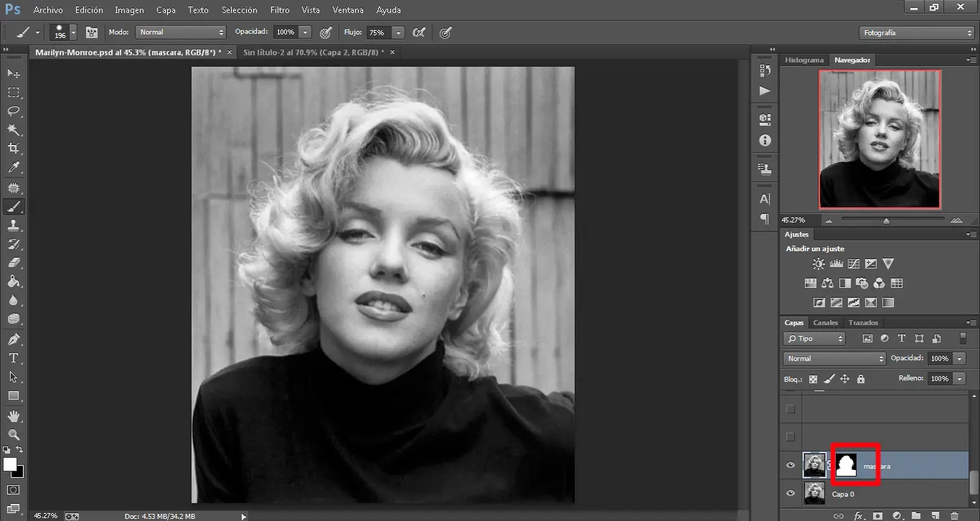The height and width of the screenshot is (521, 980).
Task: Add a Brightness/Contrast adjustment
Action: point(819,264)
